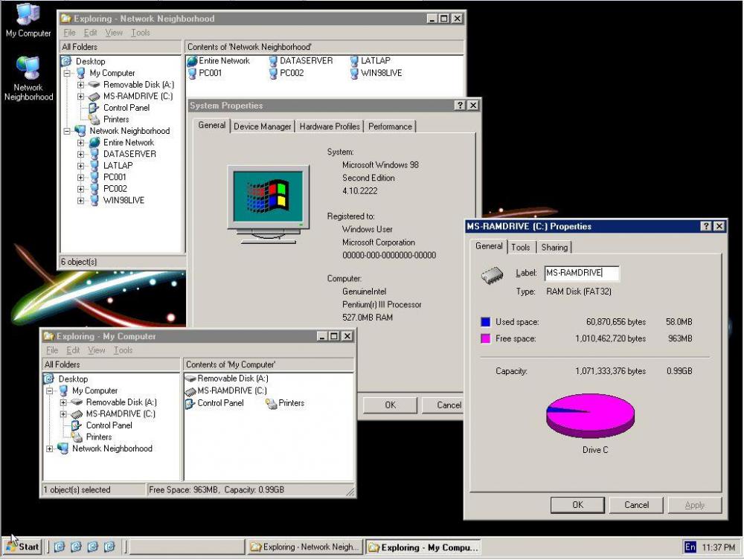The image size is (744, 560).
Task: Click blue Used space color swatch
Action: click(485, 322)
